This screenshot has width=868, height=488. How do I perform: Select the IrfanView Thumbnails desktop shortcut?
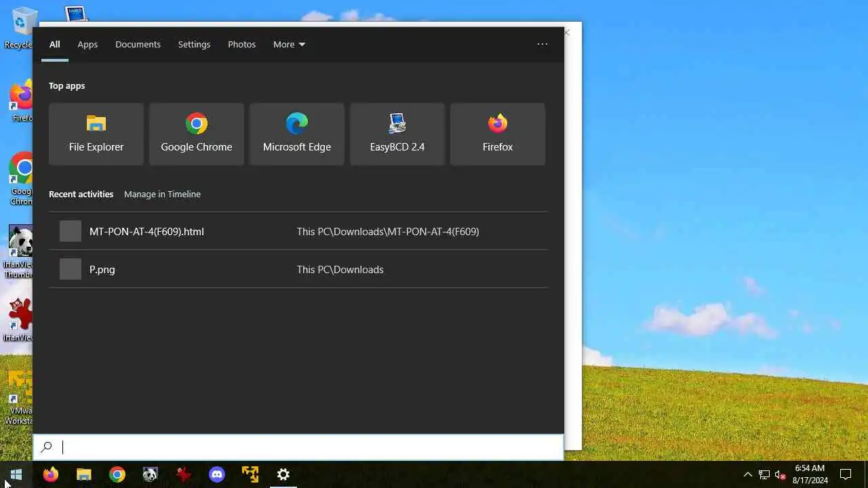19,252
